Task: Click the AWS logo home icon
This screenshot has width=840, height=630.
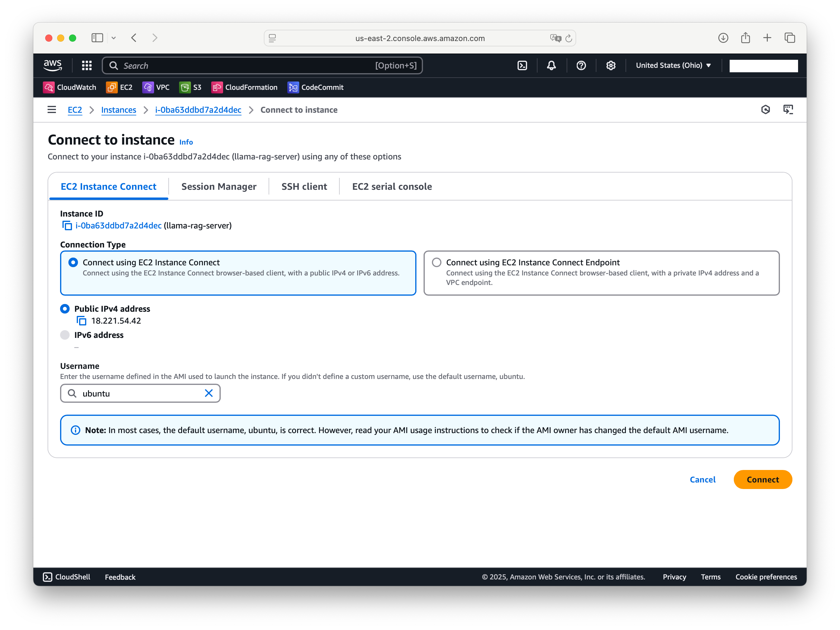Action: click(x=53, y=65)
